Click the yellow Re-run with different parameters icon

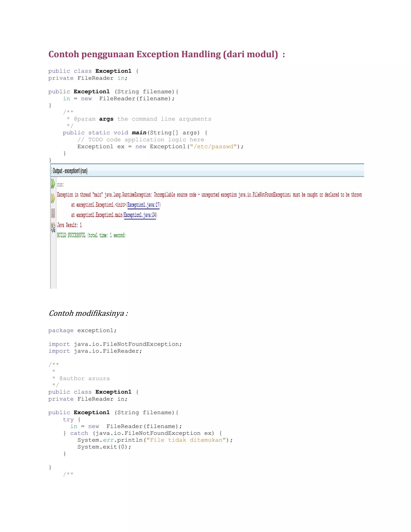pos(53,198)
